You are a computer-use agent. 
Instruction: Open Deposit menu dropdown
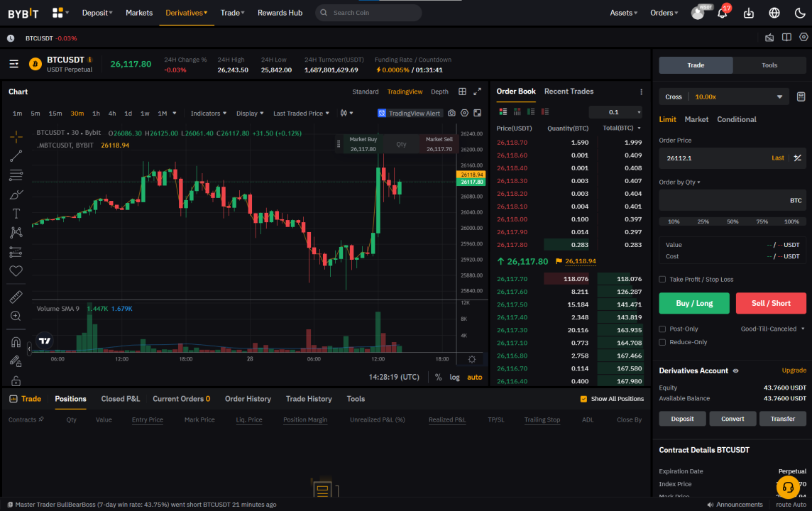(x=97, y=13)
